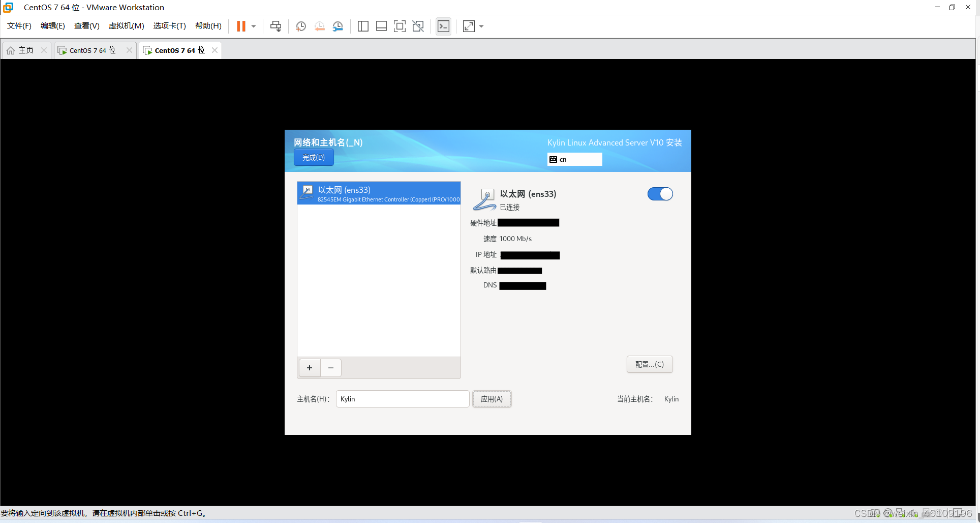Click the cn keyboard layout indicator
This screenshot has width=980, height=523.
point(575,159)
